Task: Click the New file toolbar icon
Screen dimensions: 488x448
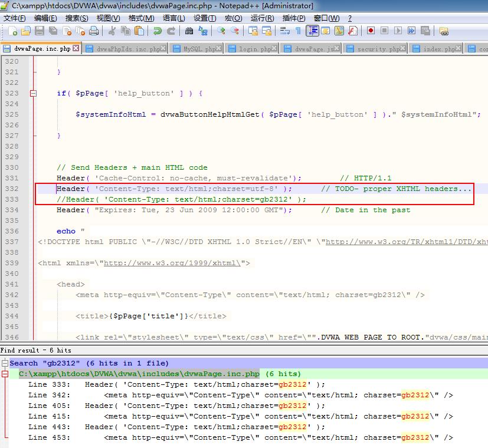Action: click(11, 31)
